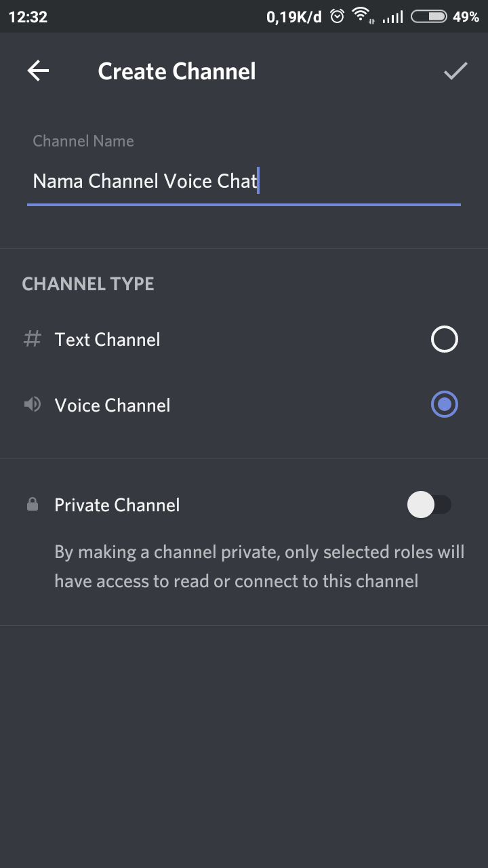
Task: Click the Voice Channel label
Action: pos(113,405)
